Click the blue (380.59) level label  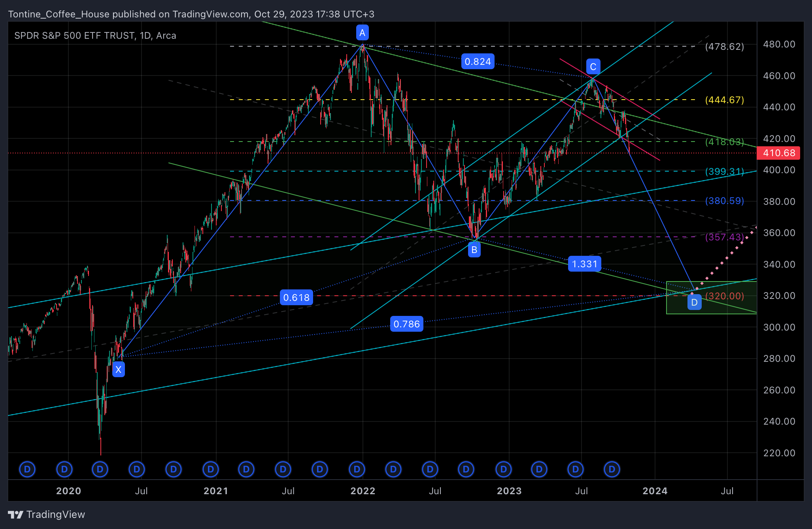(x=724, y=201)
